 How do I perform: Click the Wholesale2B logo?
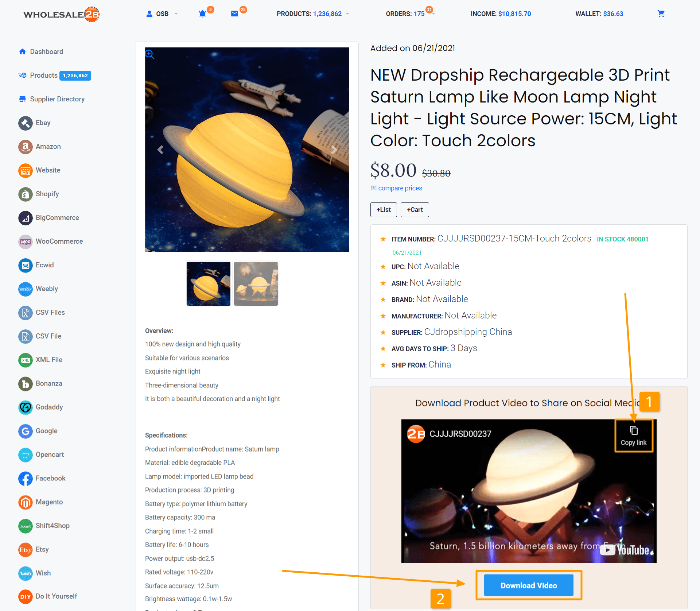pos(61,14)
